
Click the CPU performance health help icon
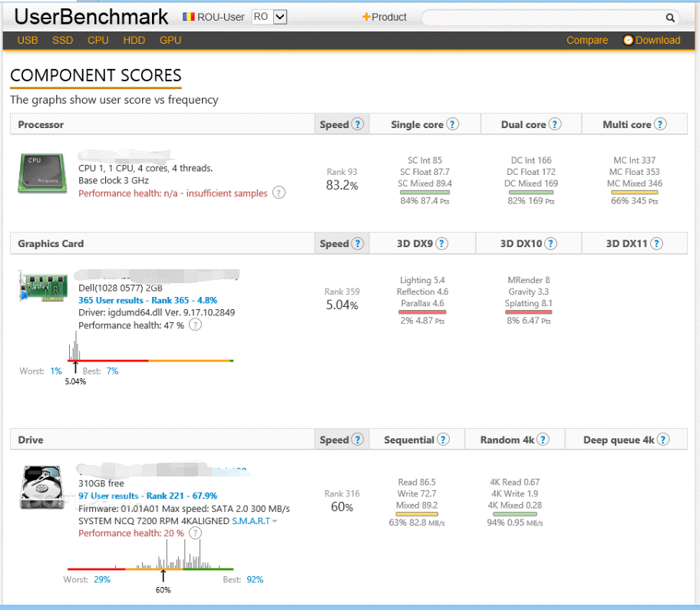(279, 193)
